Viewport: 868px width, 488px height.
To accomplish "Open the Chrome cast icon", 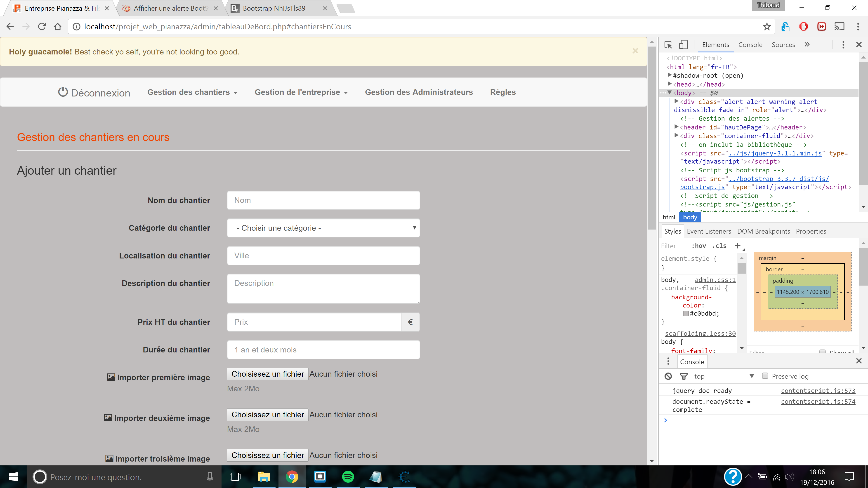I will click(839, 26).
